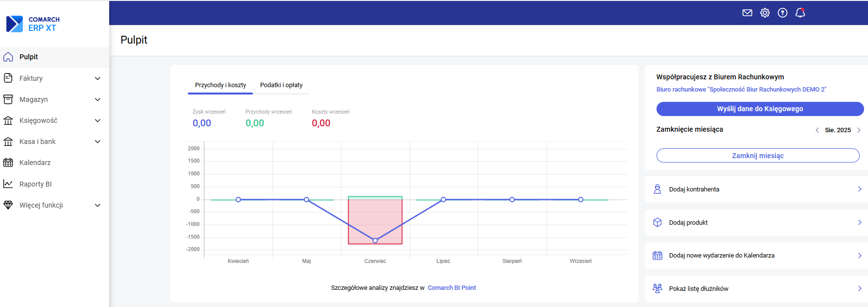Open Księgowość menu item
Image resolution: width=868 pixels, height=307 pixels.
(x=54, y=120)
